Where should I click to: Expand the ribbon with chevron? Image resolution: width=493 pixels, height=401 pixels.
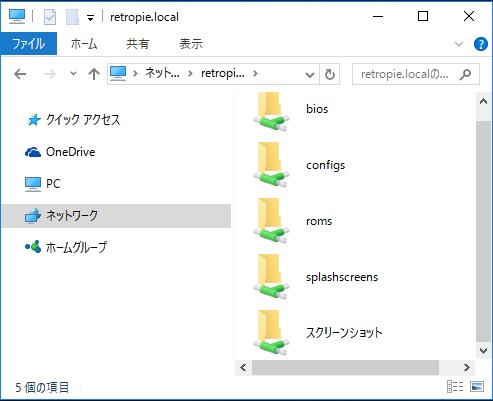click(x=459, y=44)
